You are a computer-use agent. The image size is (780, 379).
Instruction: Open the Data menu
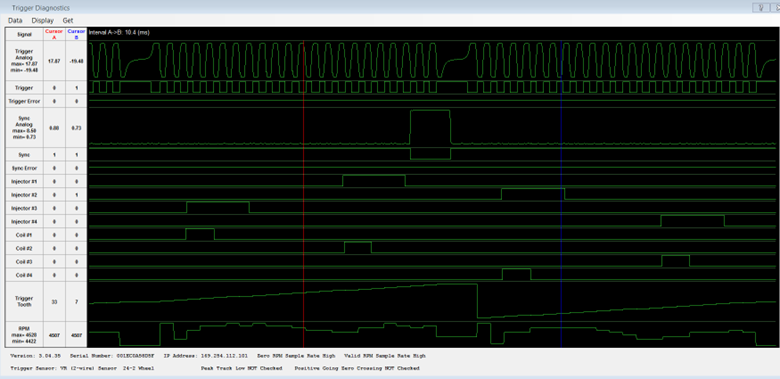tap(15, 20)
